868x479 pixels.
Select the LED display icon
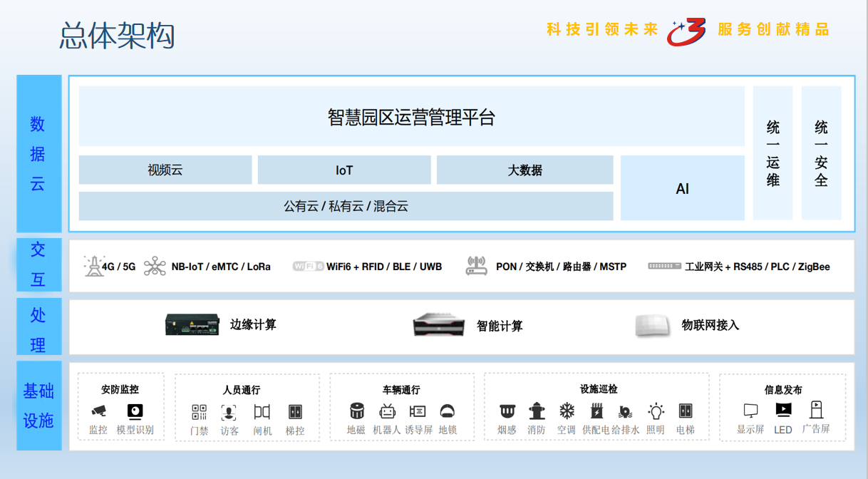[x=782, y=410]
